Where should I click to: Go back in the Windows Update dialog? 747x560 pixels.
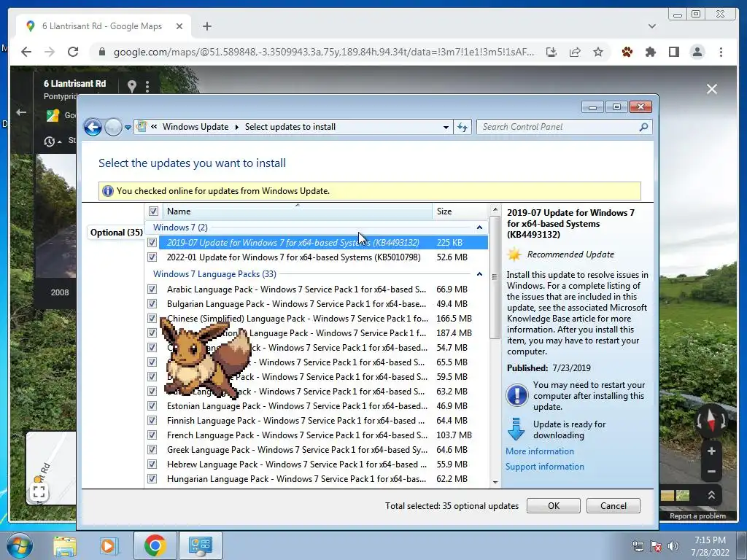tap(93, 127)
